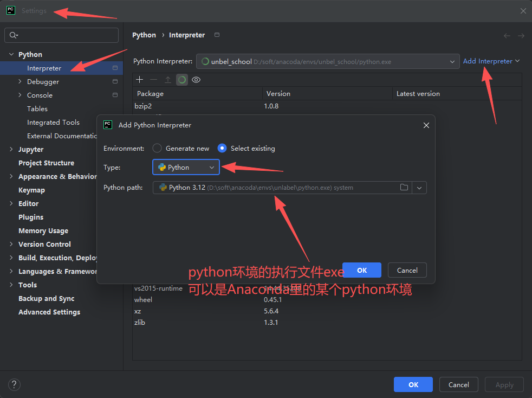This screenshot has height=398, width=532.
Task: Open help with the question mark icon
Action: coord(14,385)
